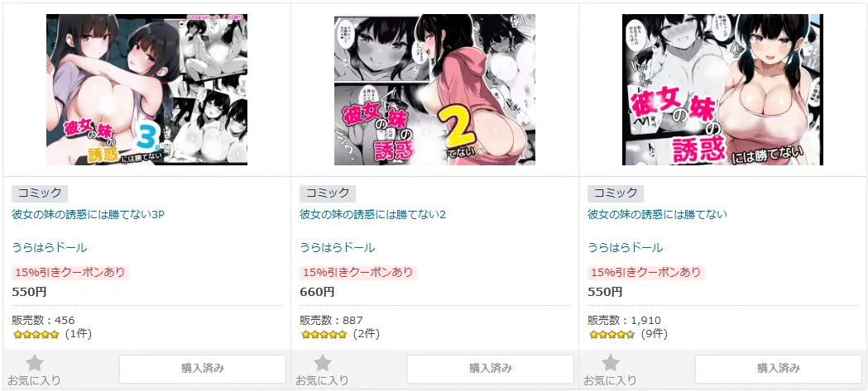Open the 彼女の妹の誘惑には勝てない2 title link
The height and width of the screenshot is (391, 868).
[x=372, y=215]
